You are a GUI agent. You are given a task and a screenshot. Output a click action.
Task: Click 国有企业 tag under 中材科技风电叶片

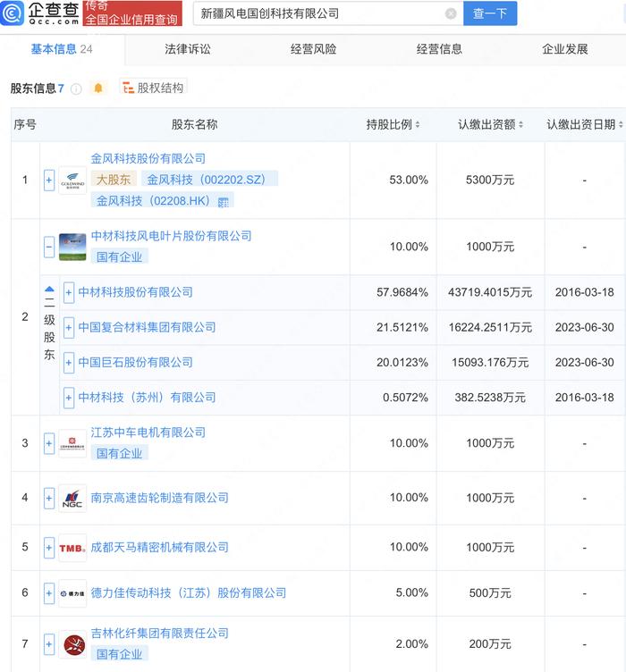(x=120, y=257)
